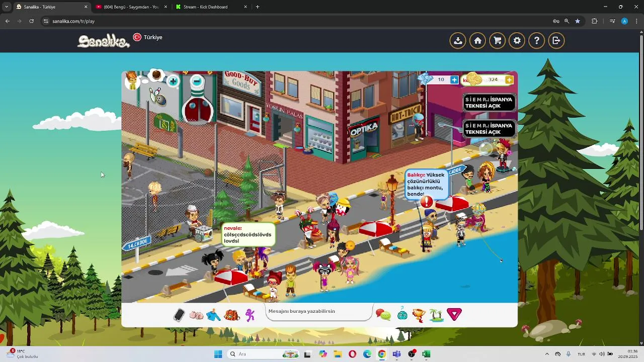Click the nevale chat speech bubble
Viewport: 644px width, 362px height.
pos(249,235)
